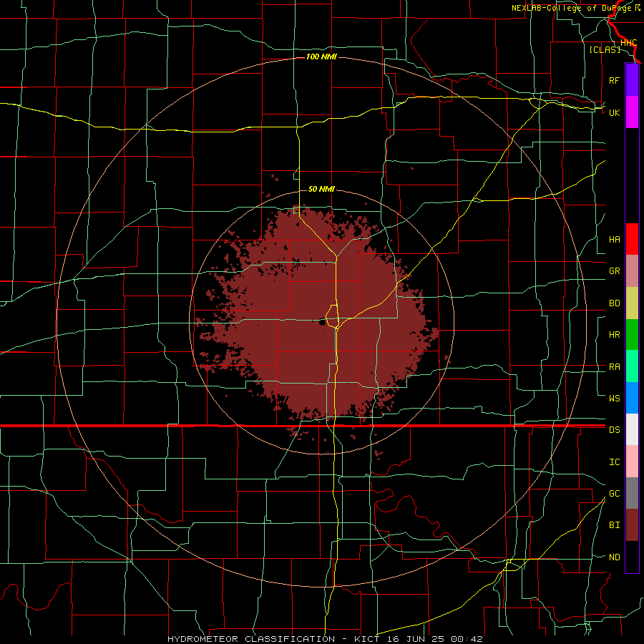644x644 pixels.
Task: Click the UK magenta color swatch
Action: pos(632,112)
